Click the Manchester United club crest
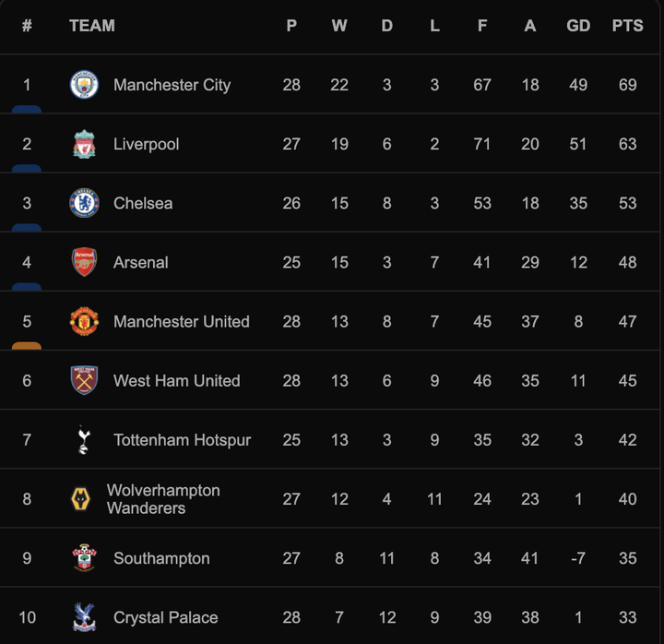Viewport: 664px width, 644px height. (84, 321)
